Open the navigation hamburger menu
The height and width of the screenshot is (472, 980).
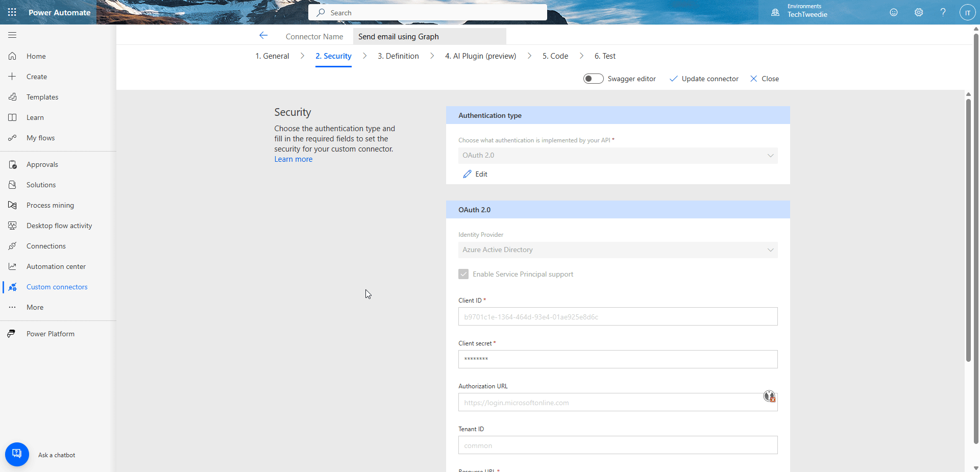(12, 35)
